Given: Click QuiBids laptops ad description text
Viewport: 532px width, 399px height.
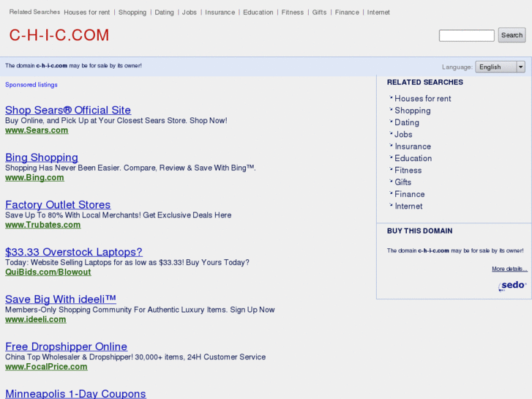Looking at the screenshot, I should click(127, 262).
